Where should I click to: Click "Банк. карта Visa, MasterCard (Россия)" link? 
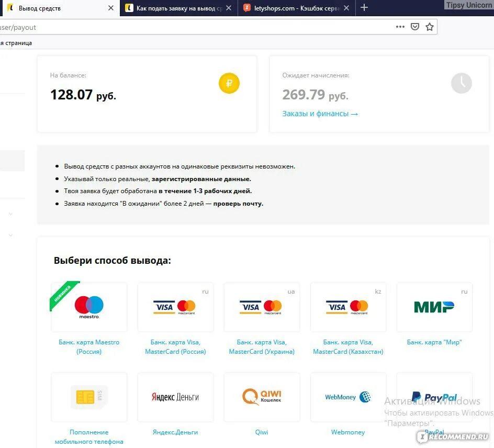point(175,347)
